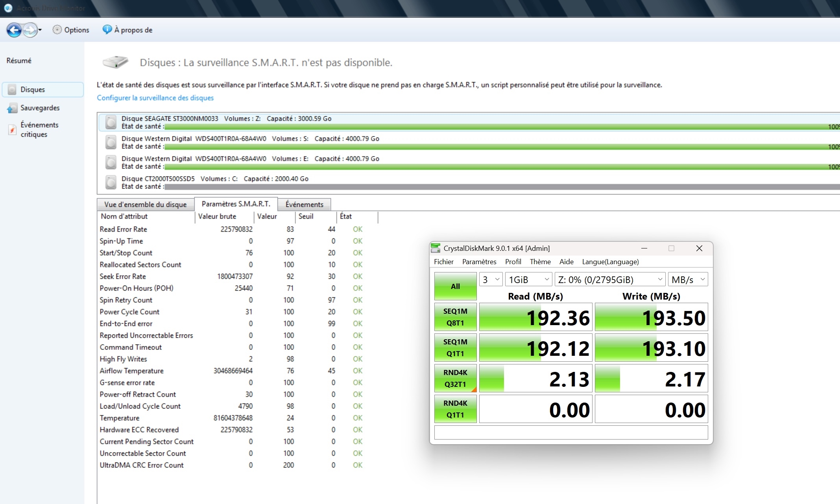Open the MB/s unit dropdown
The width and height of the screenshot is (840, 504).
(x=688, y=280)
